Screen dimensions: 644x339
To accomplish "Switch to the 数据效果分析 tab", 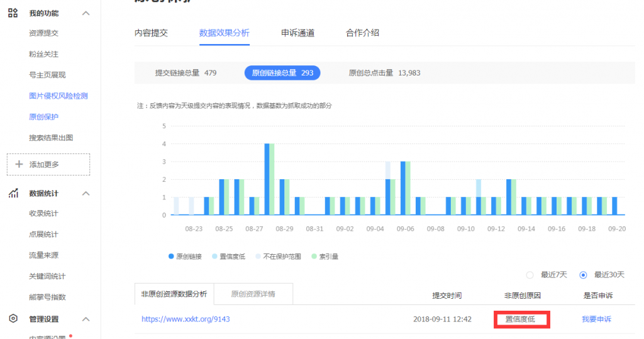I will point(225,33).
